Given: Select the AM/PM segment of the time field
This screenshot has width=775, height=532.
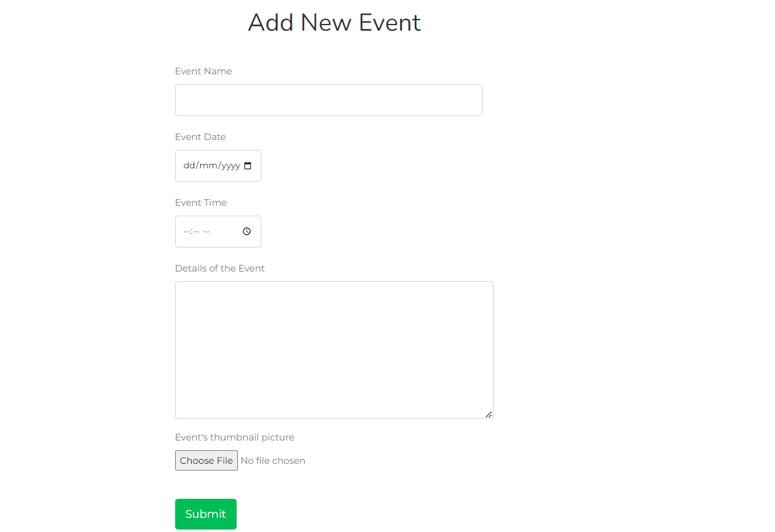Looking at the screenshot, I should pos(208,231).
